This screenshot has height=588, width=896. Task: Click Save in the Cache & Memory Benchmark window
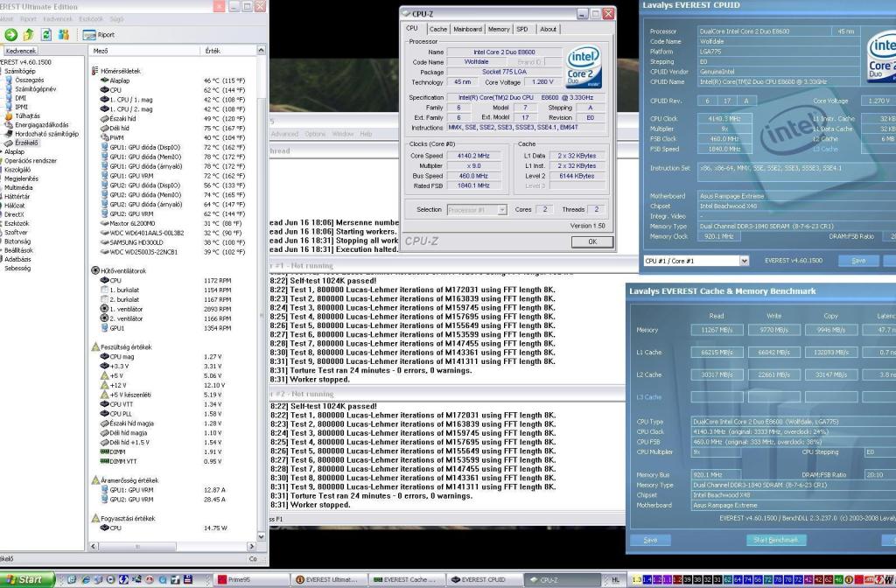pos(650,539)
